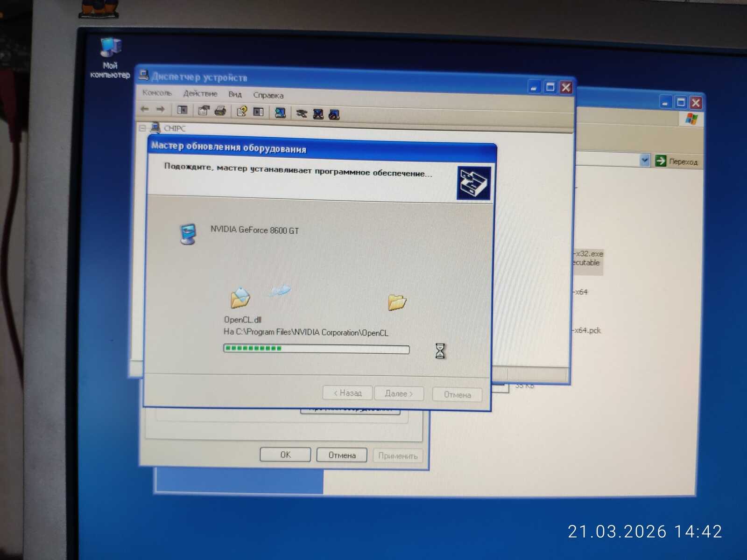Click Отмена in the hardware update wizard
The height and width of the screenshot is (560, 747).
pyautogui.click(x=457, y=394)
